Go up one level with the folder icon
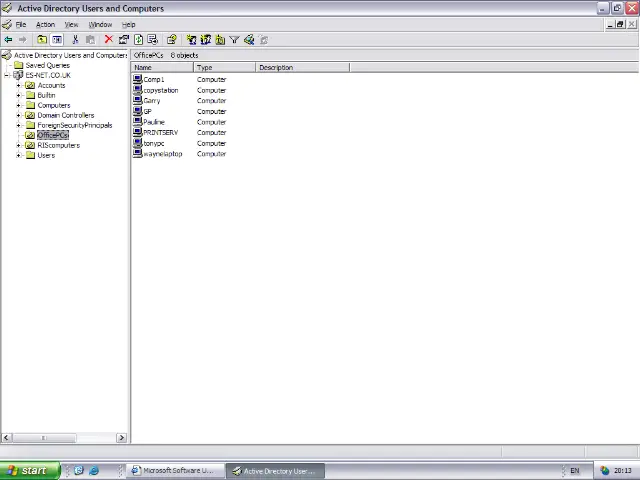 [42, 40]
